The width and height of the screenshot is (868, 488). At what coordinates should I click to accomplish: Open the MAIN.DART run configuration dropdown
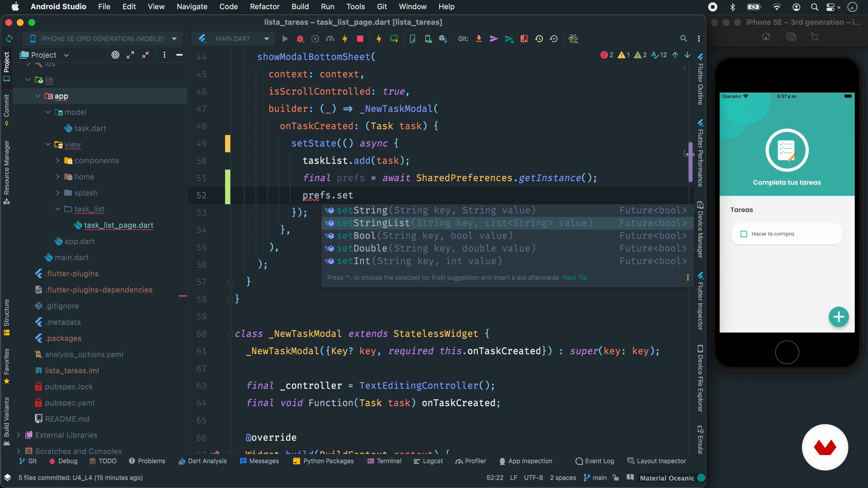point(233,39)
